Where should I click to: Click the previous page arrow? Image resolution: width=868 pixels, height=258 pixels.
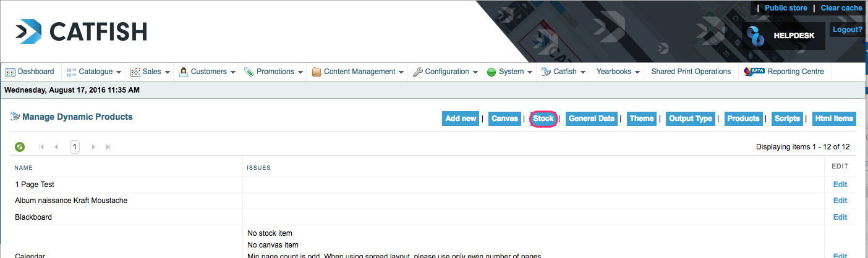tap(56, 147)
